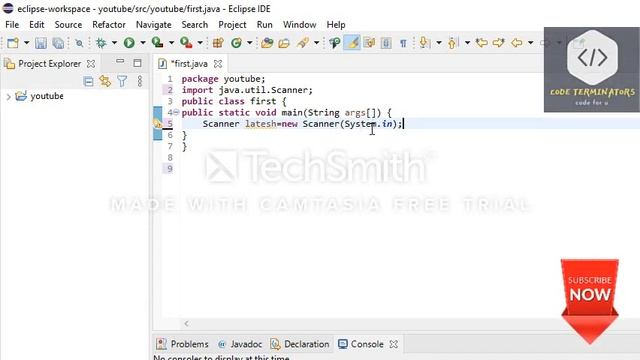Open the Navigate menu
Screen dimensions: 640x360
[x=153, y=24]
